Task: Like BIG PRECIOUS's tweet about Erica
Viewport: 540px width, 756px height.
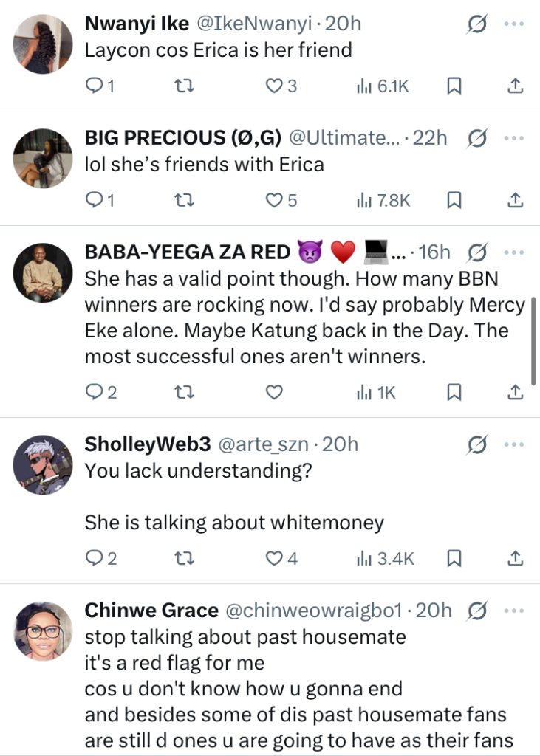Action: pos(275,199)
